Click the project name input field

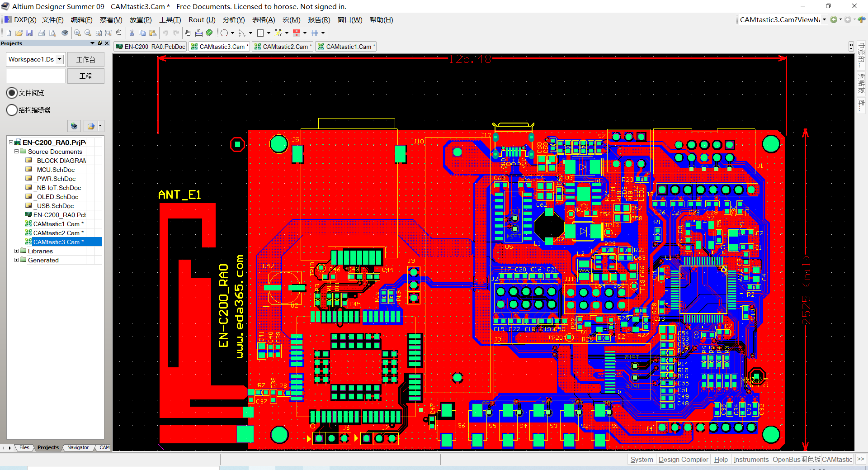[36, 76]
